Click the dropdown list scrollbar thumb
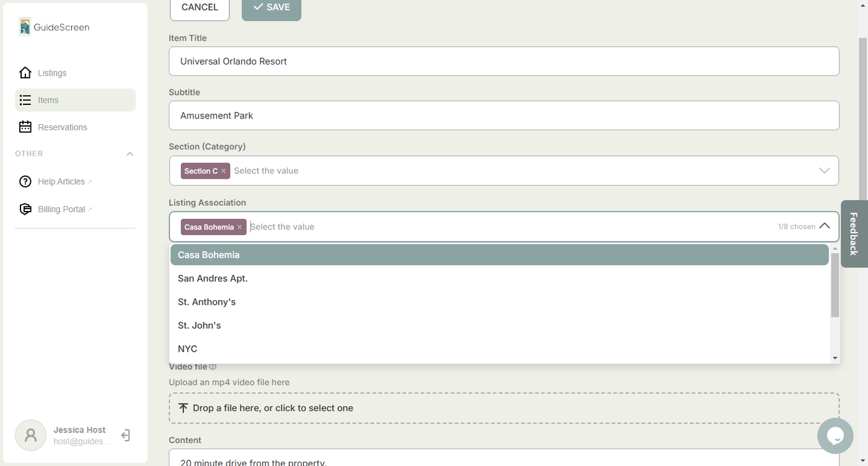The width and height of the screenshot is (868, 466). coord(835,285)
